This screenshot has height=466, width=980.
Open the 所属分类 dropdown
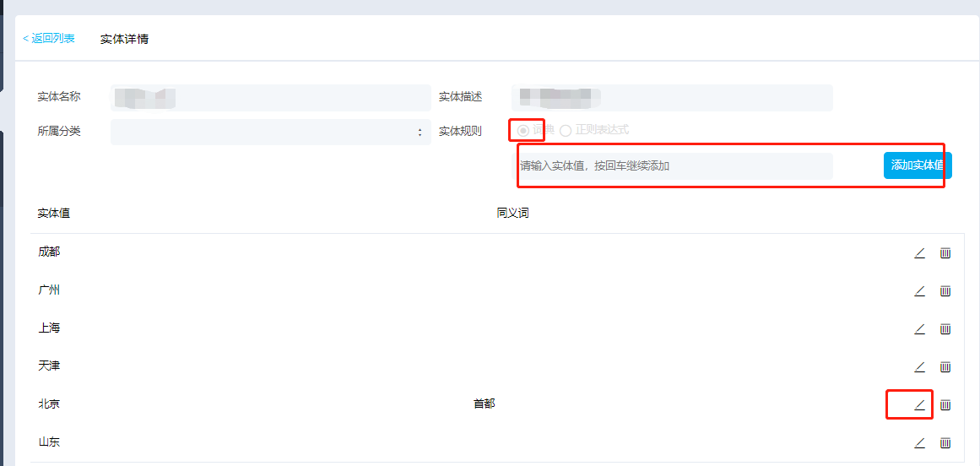point(270,132)
